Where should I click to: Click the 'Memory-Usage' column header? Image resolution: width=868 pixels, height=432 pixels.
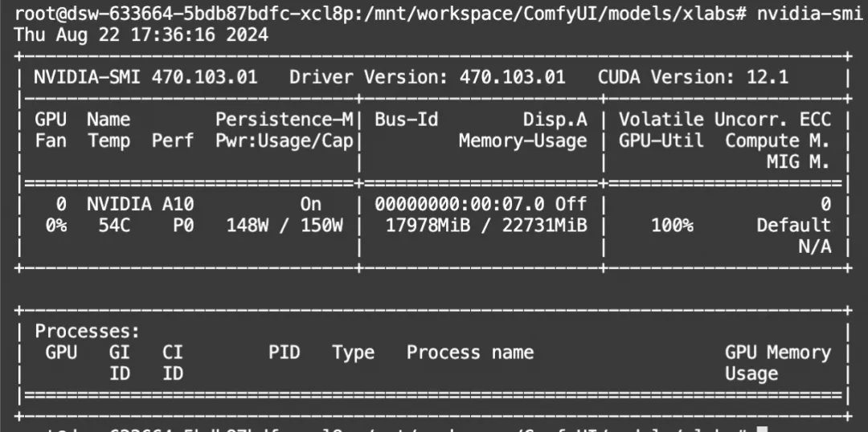523,141
